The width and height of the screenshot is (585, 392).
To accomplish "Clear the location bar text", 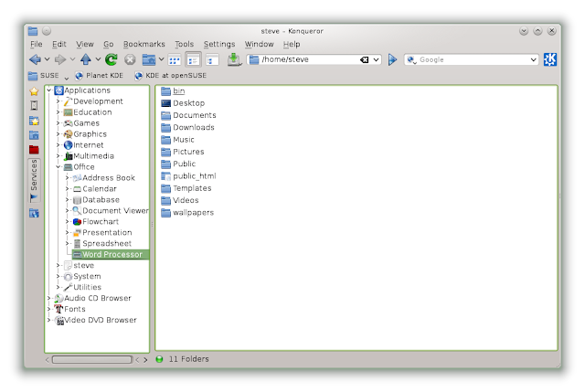I will tap(364, 59).
